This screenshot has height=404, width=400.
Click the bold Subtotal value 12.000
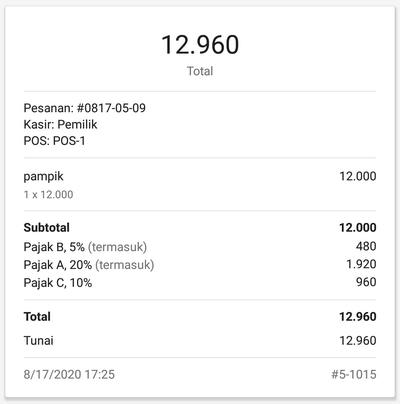pos(358,227)
